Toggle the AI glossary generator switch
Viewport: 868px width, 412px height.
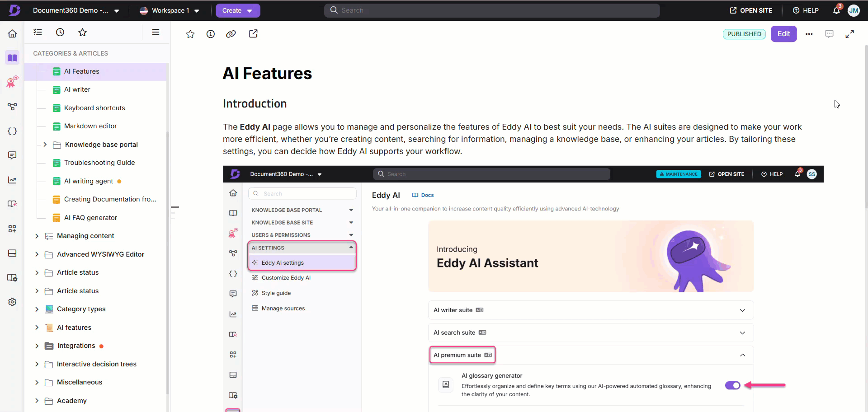click(x=732, y=385)
